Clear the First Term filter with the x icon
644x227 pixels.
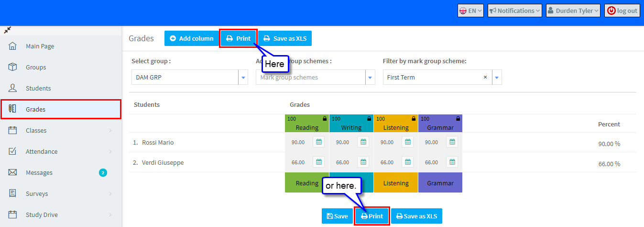click(485, 77)
